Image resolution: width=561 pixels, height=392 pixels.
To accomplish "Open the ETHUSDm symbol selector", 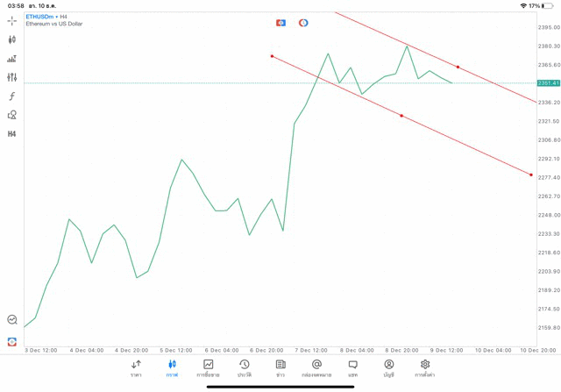I will coord(40,17).
